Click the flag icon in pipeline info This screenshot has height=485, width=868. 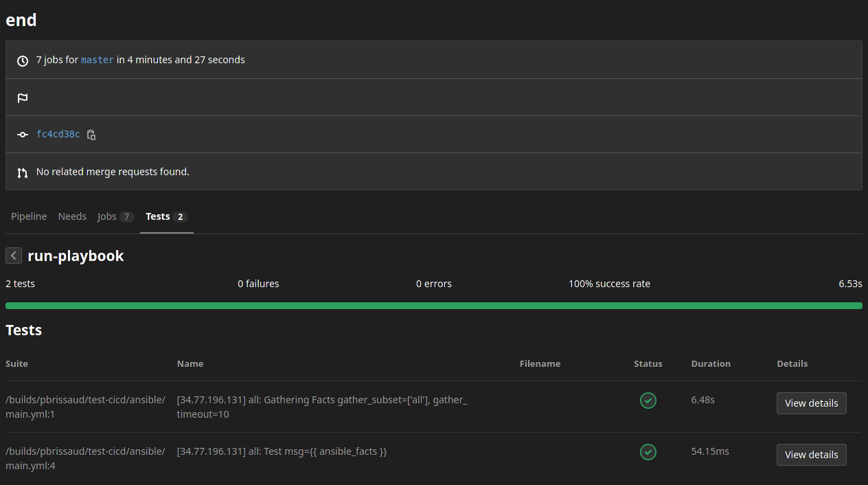(23, 98)
